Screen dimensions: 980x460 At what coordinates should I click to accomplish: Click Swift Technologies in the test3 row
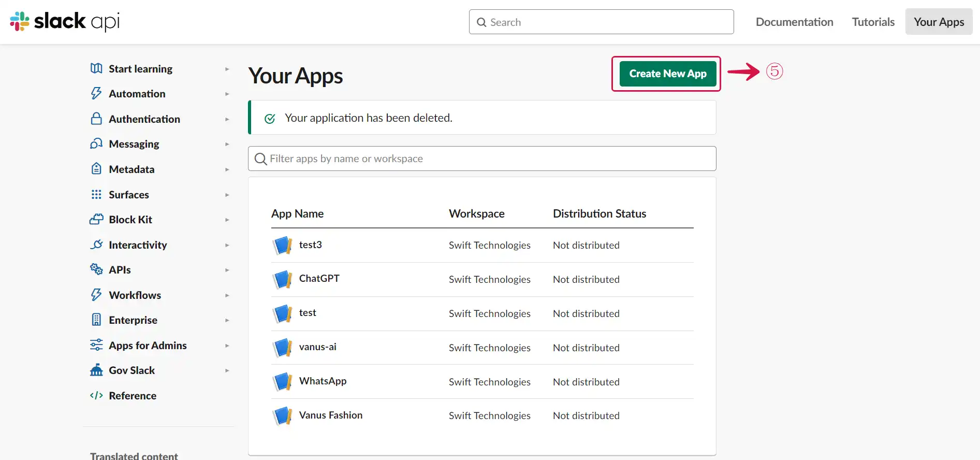(489, 245)
